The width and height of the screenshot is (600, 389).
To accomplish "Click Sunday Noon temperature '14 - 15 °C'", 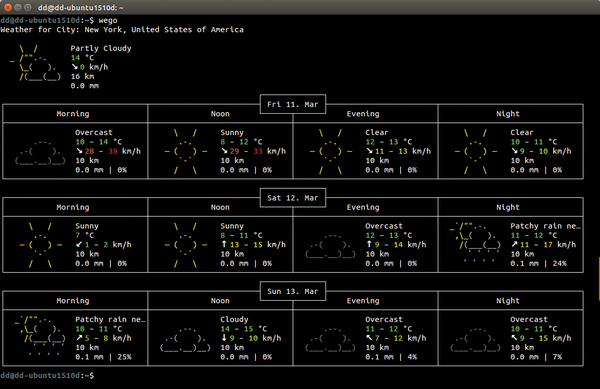I will [243, 329].
